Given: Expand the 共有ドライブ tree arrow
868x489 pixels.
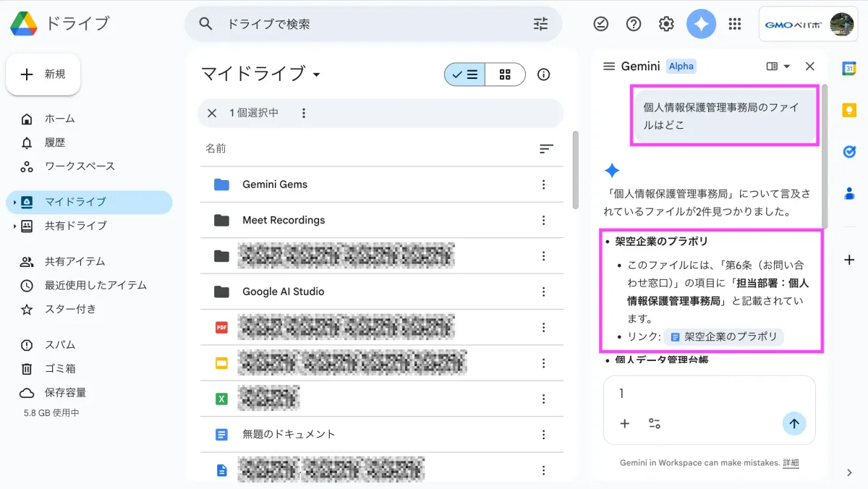Looking at the screenshot, I should pos(14,226).
